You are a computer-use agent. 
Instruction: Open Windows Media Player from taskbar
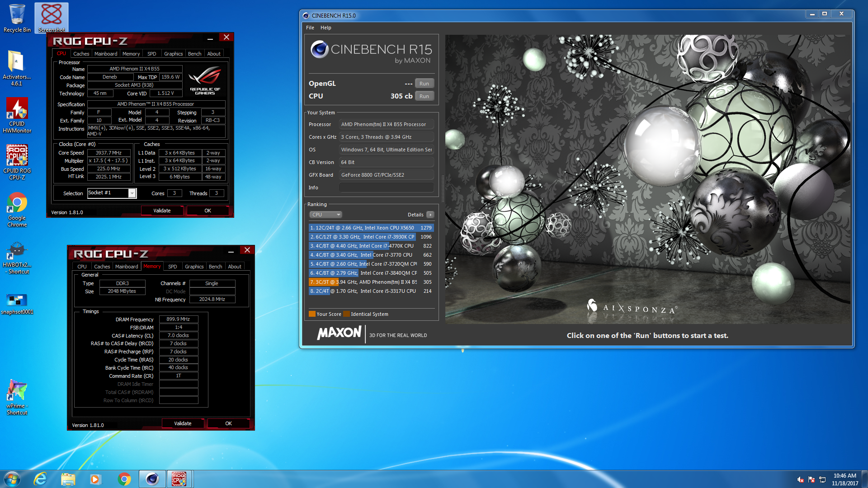click(95, 479)
